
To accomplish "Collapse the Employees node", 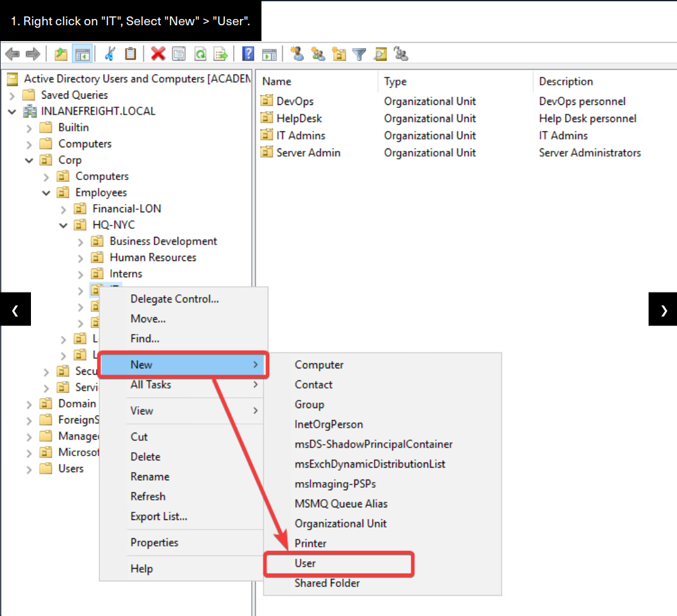I will point(46,193).
